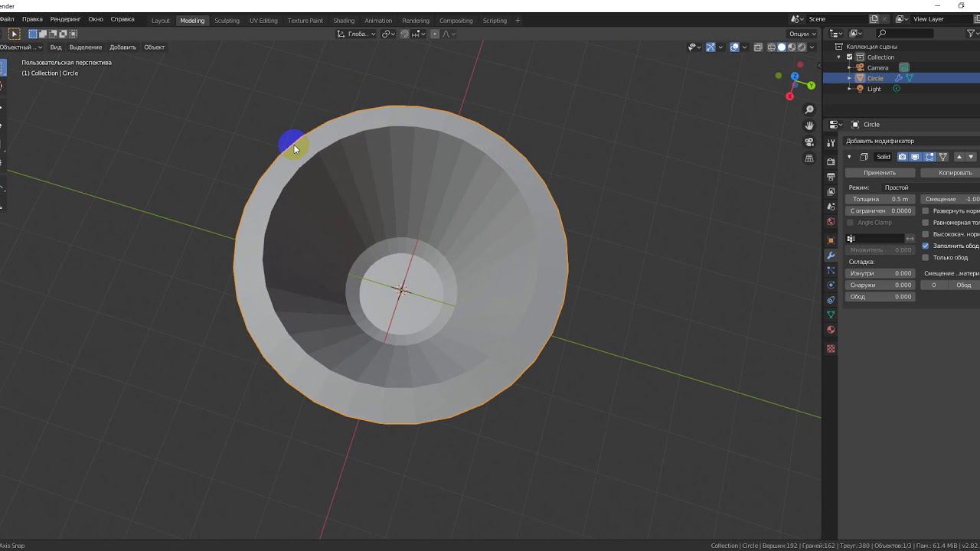This screenshot has width=980, height=551.
Task: Switch perspective/orthographic with the grid icon
Action: (x=809, y=158)
